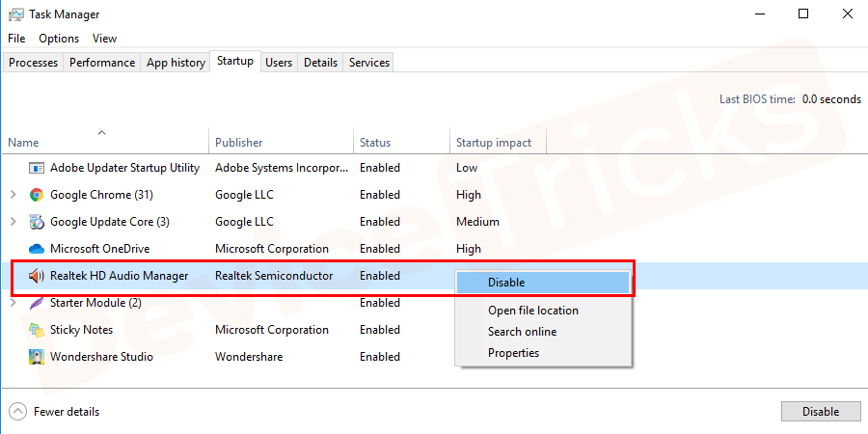The image size is (868, 434).
Task: Select the Microsoft OneDrive row name
Action: (99, 249)
